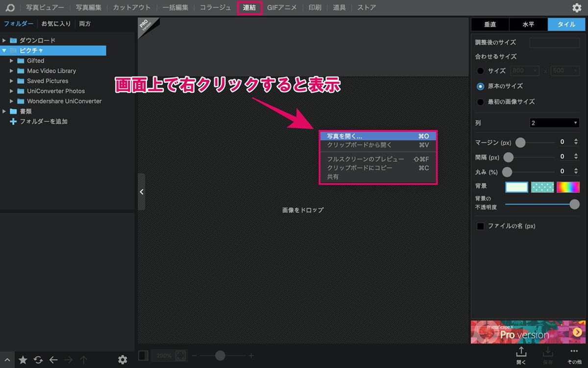
Task: Open the 印刷 tab
Action: 315,7
